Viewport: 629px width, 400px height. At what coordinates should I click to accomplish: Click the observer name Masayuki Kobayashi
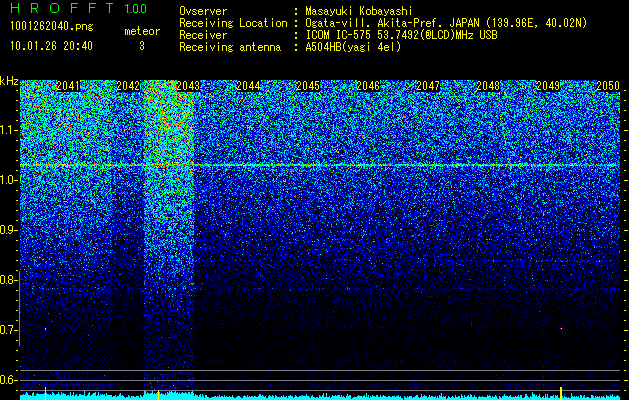click(359, 12)
